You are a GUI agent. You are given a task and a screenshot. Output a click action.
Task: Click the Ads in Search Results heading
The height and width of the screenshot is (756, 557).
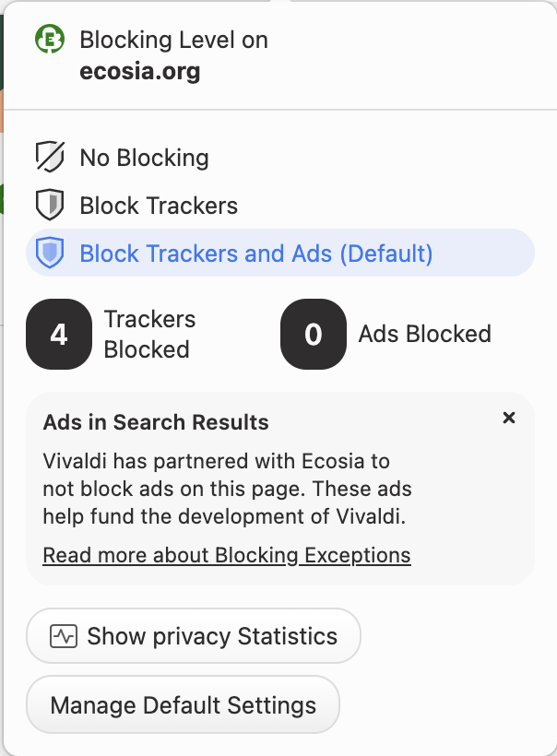click(156, 422)
